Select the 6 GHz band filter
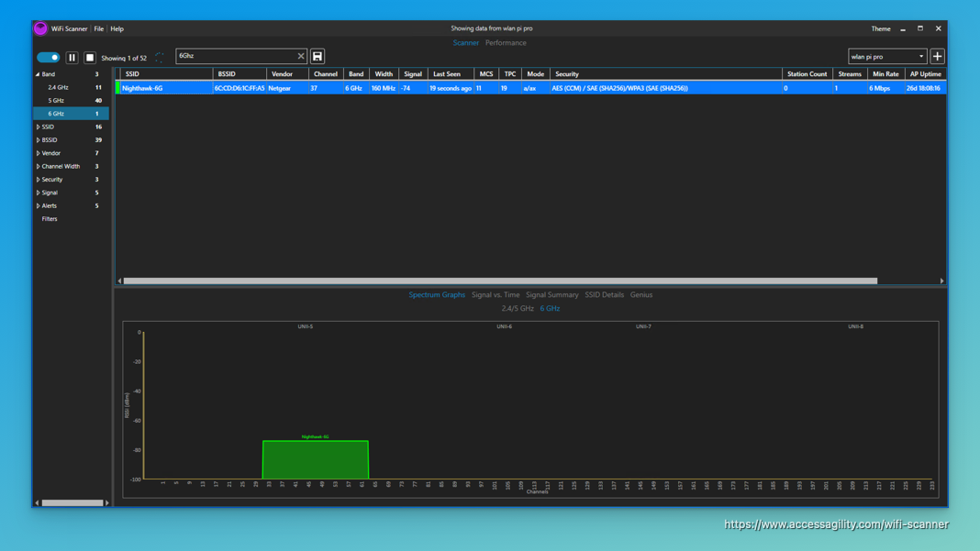This screenshot has height=551, width=980. click(x=71, y=114)
